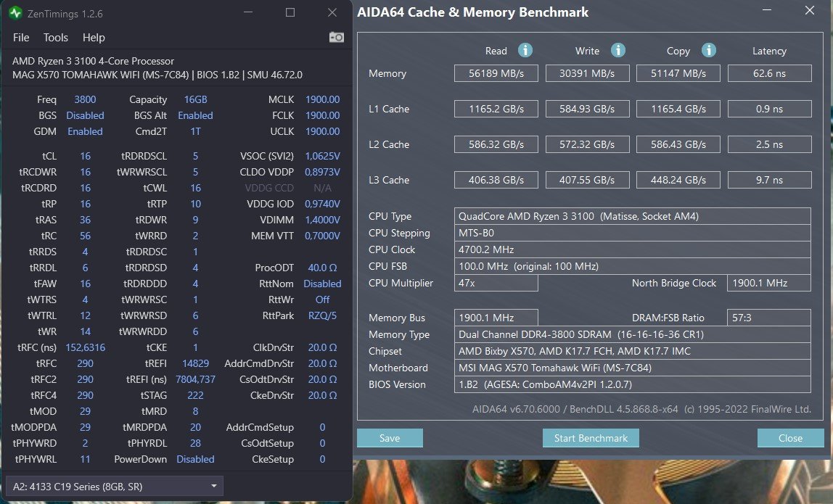The width and height of the screenshot is (833, 504).
Task: Click the AIDA64 version text at bottom
Action: pyautogui.click(x=641, y=409)
